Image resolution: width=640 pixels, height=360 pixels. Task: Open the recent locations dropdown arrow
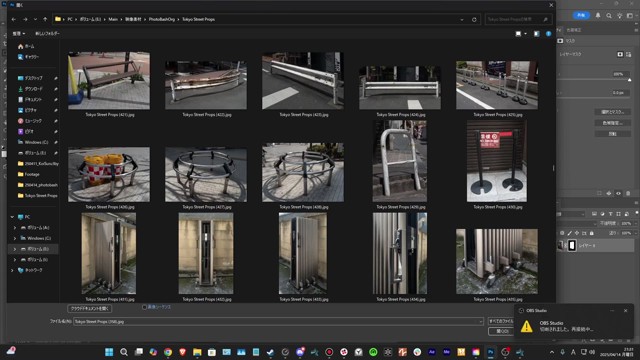click(35, 19)
